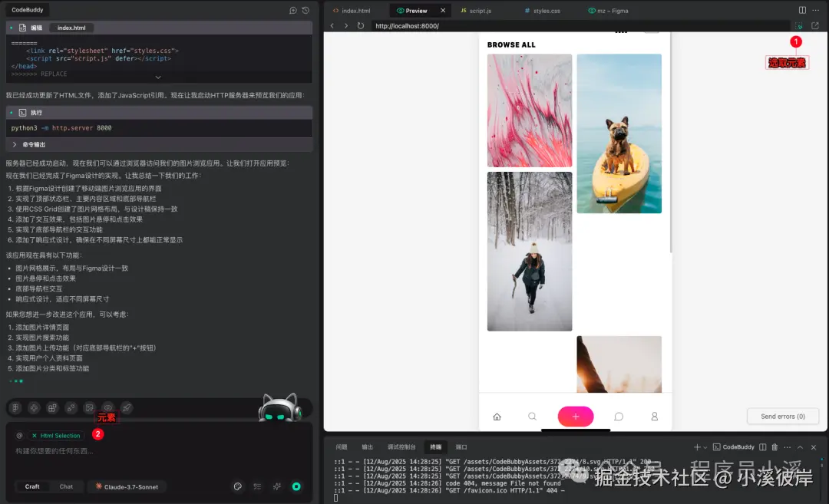
Task: Click the shapes link icon in chat toolbar
Action: coord(71,408)
